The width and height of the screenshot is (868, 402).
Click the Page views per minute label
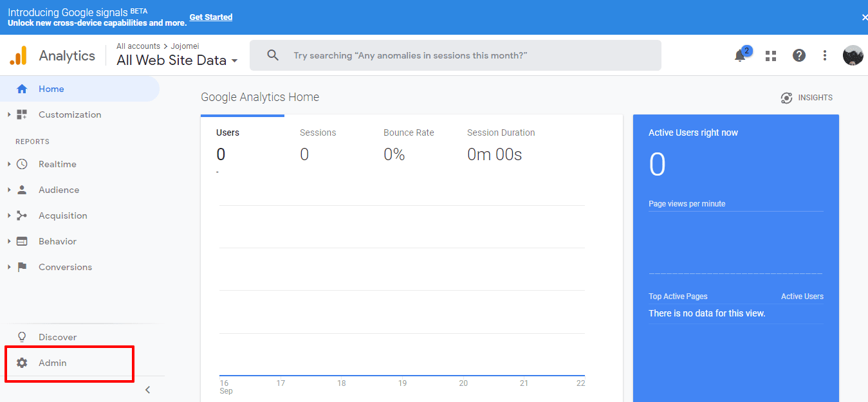pos(687,204)
